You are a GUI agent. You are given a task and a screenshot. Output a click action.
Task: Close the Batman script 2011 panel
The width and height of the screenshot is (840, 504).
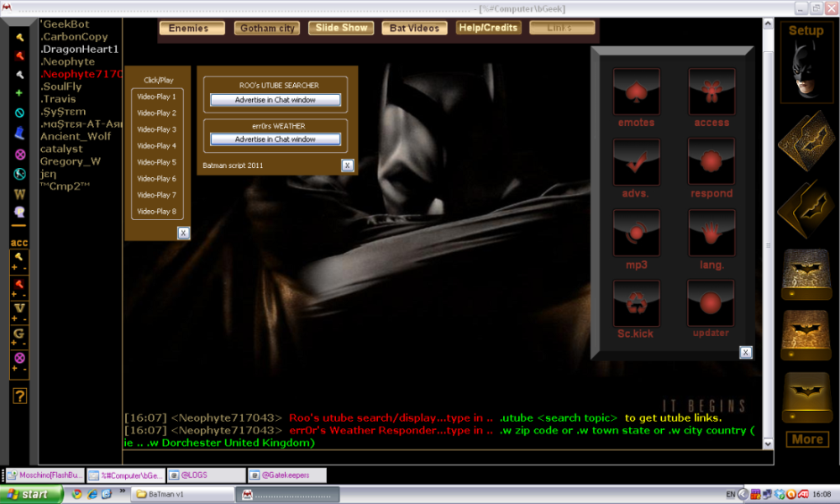pos(347,165)
